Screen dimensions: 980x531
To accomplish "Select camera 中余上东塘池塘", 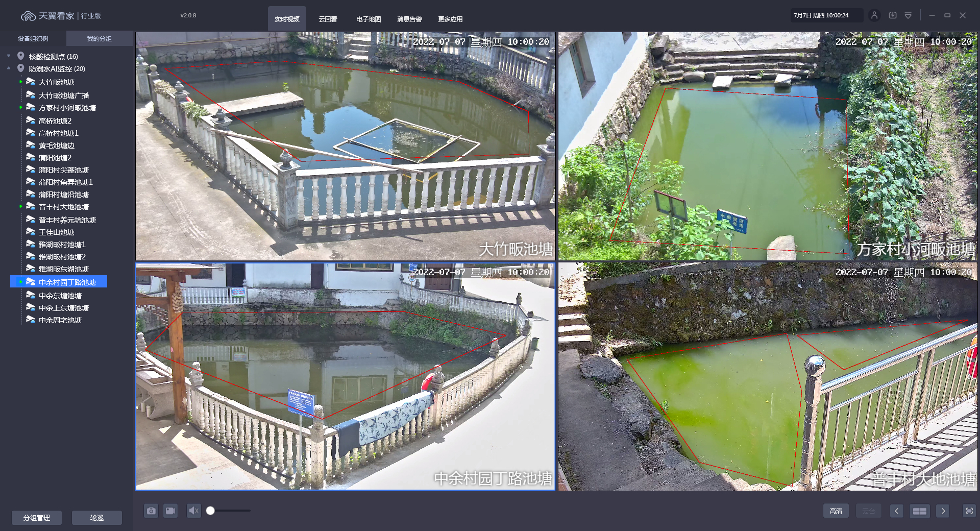I will coord(64,308).
